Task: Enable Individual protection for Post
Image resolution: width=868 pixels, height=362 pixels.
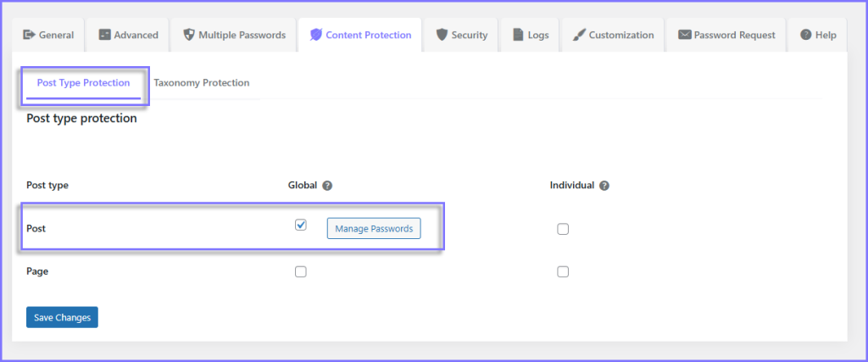Action: click(x=563, y=229)
